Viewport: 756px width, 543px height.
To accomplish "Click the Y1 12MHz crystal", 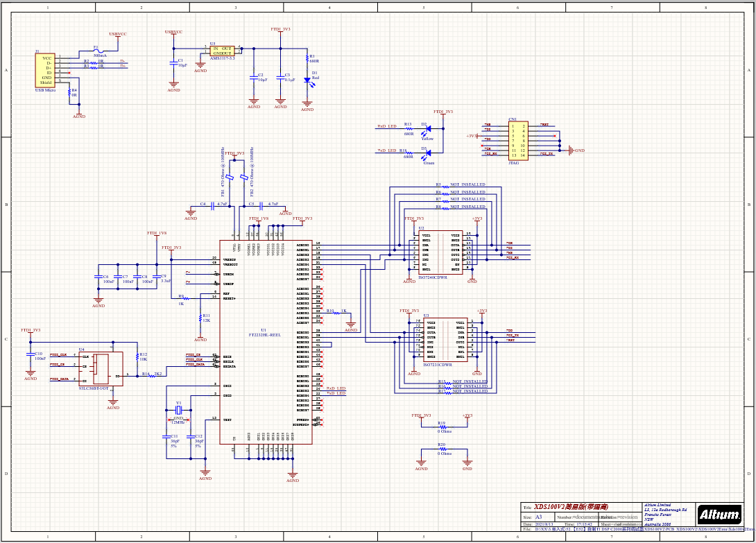I will point(178,411).
